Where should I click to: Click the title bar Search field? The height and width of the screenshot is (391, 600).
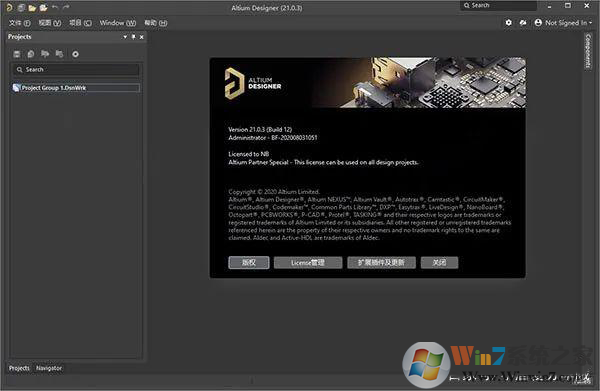pos(499,5)
